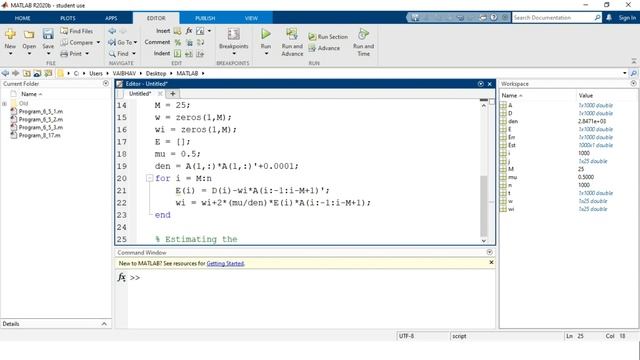The width and height of the screenshot is (640, 360).
Task: Go up one folder level in address bar
Action: pyautogui.click(x=27, y=73)
